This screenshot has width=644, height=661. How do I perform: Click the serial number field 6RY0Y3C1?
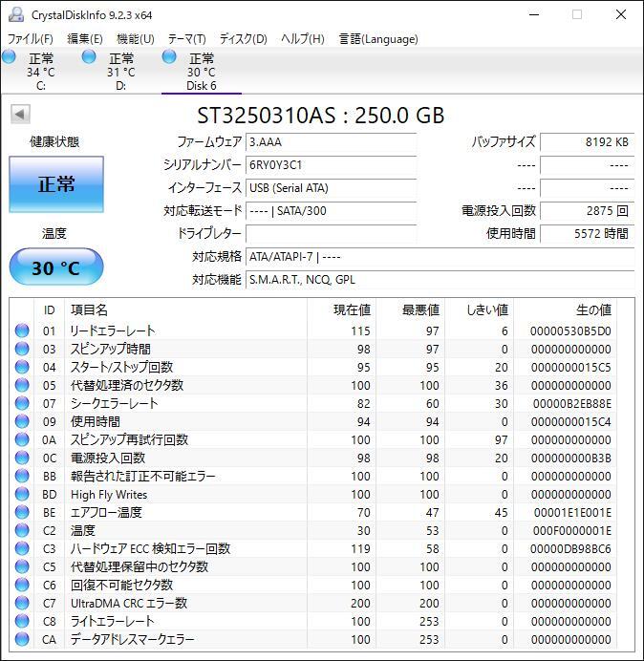click(331, 164)
